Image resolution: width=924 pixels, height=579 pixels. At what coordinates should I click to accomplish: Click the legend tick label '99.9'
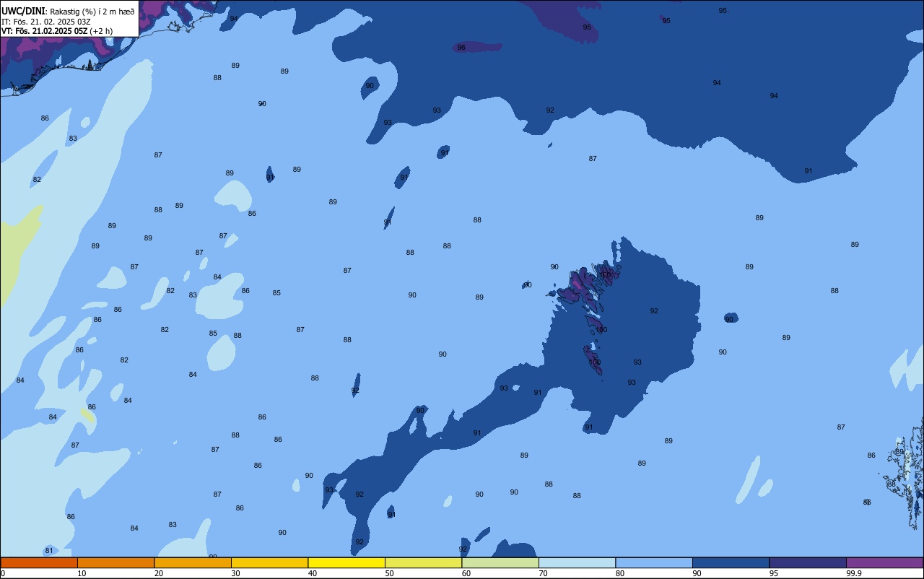854,573
